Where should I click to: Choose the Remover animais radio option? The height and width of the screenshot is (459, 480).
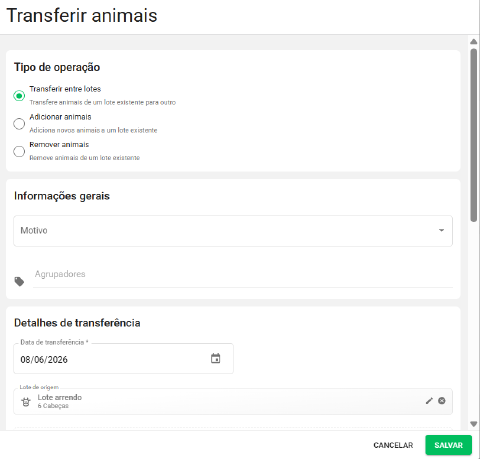click(19, 151)
